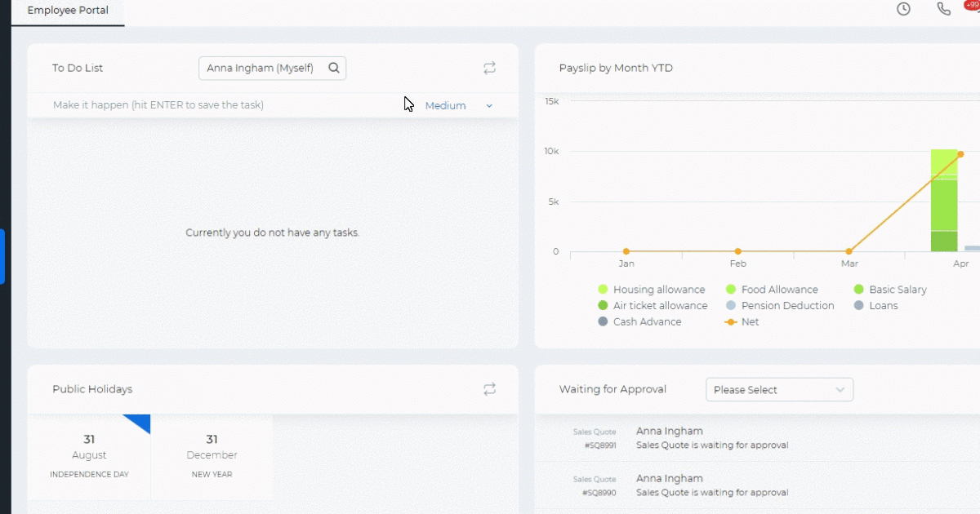Open Sales Quote #SQ8991 approval
980x514 pixels.
(x=757, y=438)
